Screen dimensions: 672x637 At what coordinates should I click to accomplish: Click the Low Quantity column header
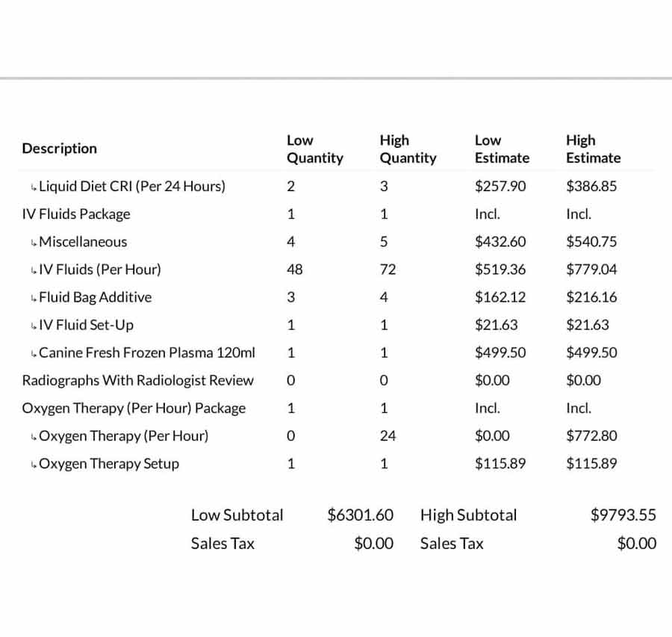tap(315, 149)
